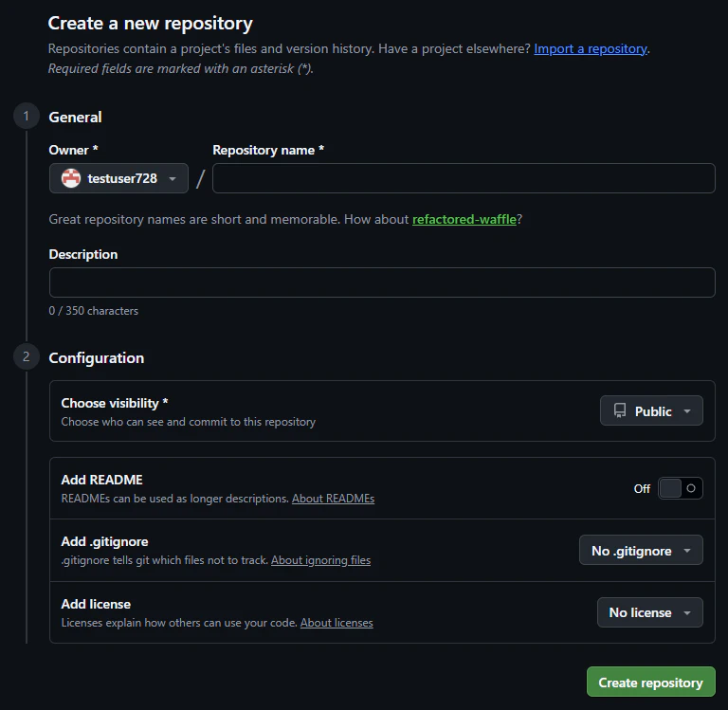Click the 'Add .gitignore' label

pos(104,542)
